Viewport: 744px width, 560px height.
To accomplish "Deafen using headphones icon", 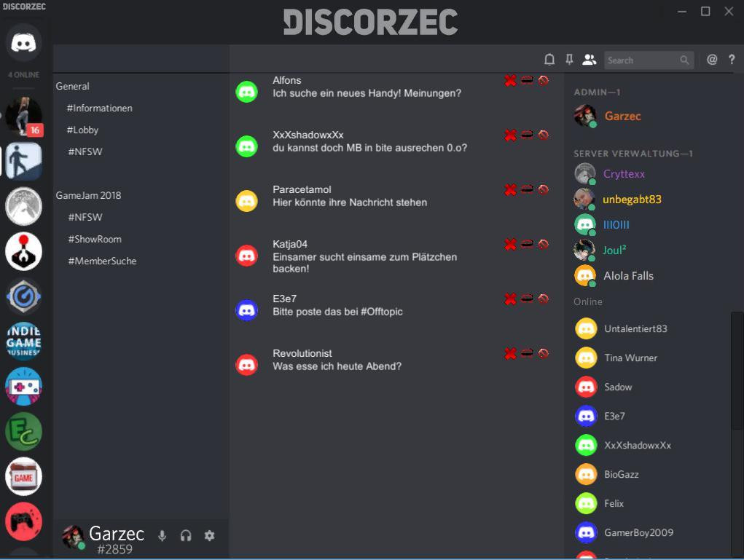I will 186,536.
